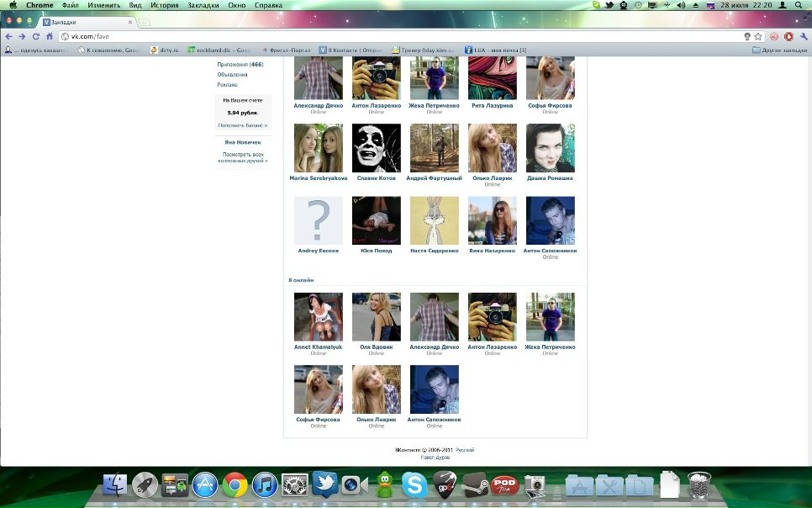Image resolution: width=812 pixels, height=508 pixels.
Task: Reload the page with the refresh icon
Action: pyautogui.click(x=36, y=36)
